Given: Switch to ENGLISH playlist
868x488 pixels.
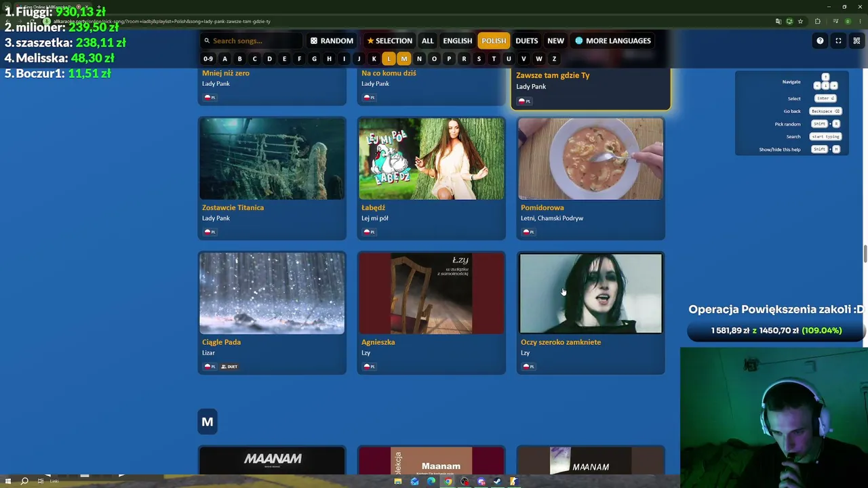Looking at the screenshot, I should click(x=458, y=41).
